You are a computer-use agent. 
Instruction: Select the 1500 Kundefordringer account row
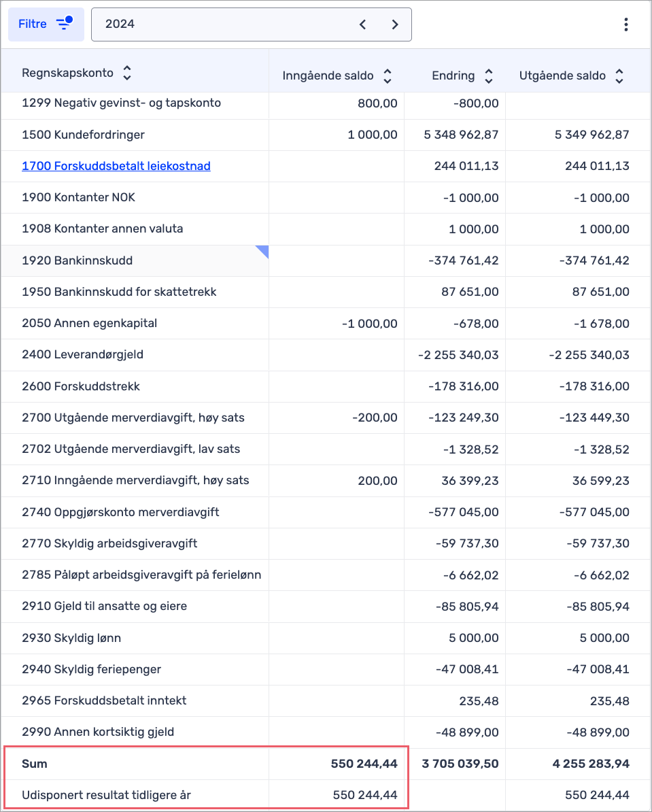pos(83,135)
